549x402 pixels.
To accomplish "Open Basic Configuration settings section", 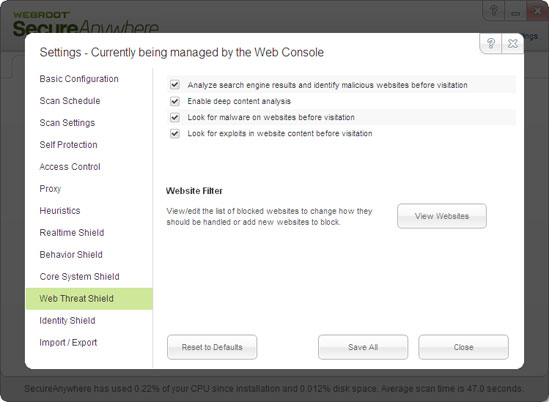I will point(79,79).
